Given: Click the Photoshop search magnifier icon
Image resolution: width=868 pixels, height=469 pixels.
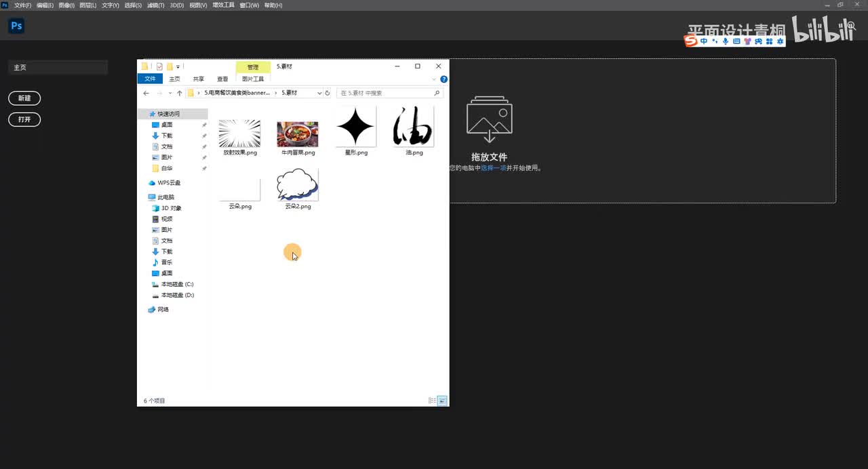Looking at the screenshot, I should coord(851,26).
